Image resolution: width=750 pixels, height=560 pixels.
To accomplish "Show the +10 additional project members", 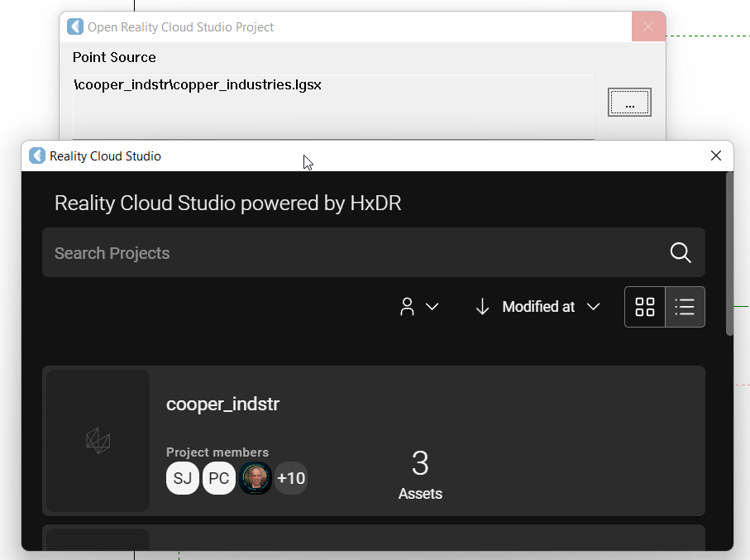I will point(291,478).
